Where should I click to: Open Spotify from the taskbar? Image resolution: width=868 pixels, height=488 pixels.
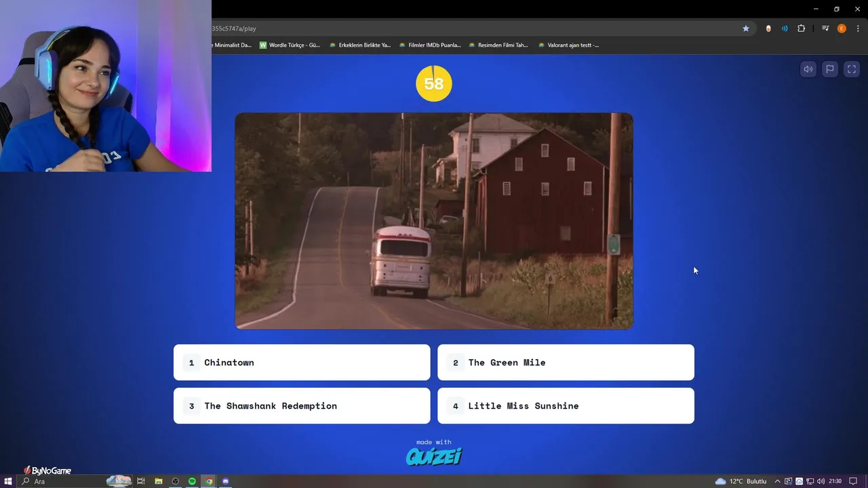click(x=192, y=481)
